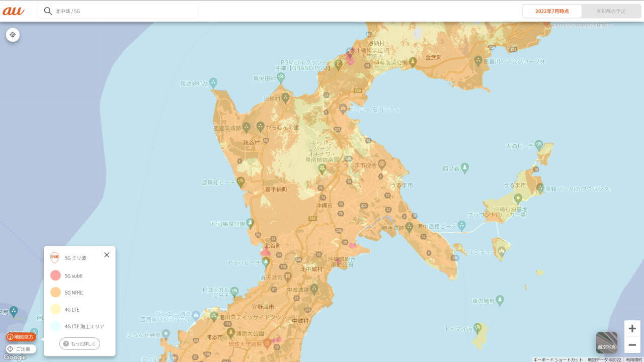
Task: Click the search magnifier icon
Action: pos(48,11)
